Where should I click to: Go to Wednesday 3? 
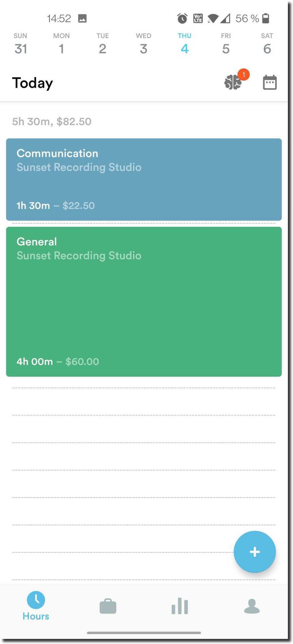(x=144, y=44)
